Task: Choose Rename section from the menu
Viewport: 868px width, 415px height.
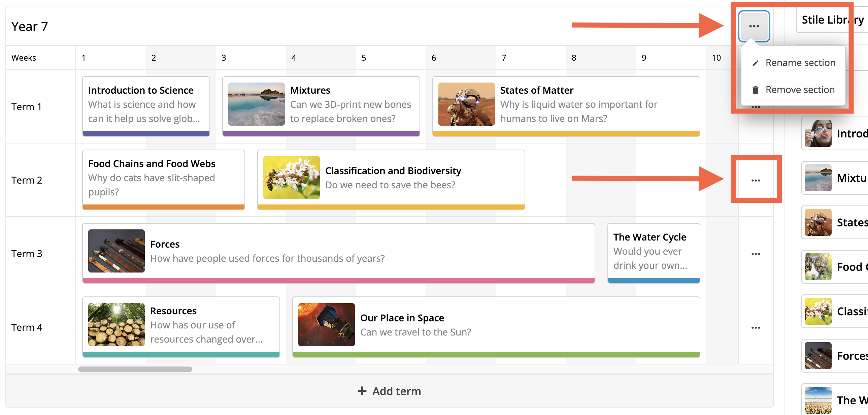Action: [x=800, y=63]
